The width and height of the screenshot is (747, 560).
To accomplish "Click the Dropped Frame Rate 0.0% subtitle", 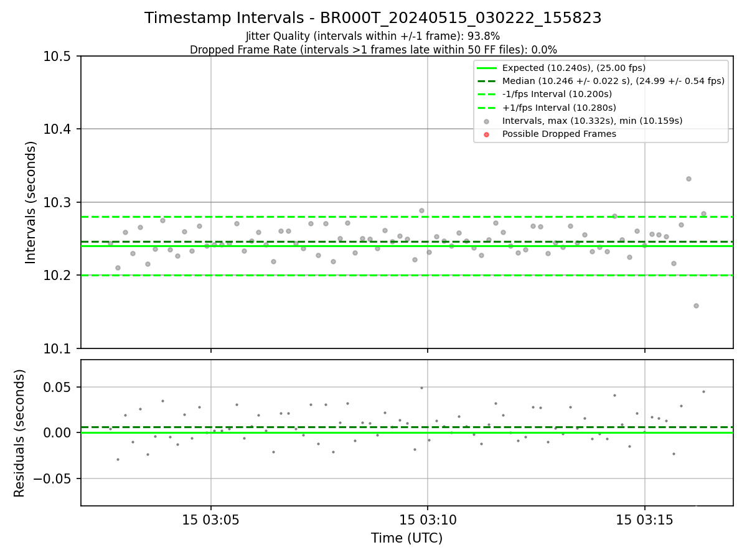I will 373,50.
